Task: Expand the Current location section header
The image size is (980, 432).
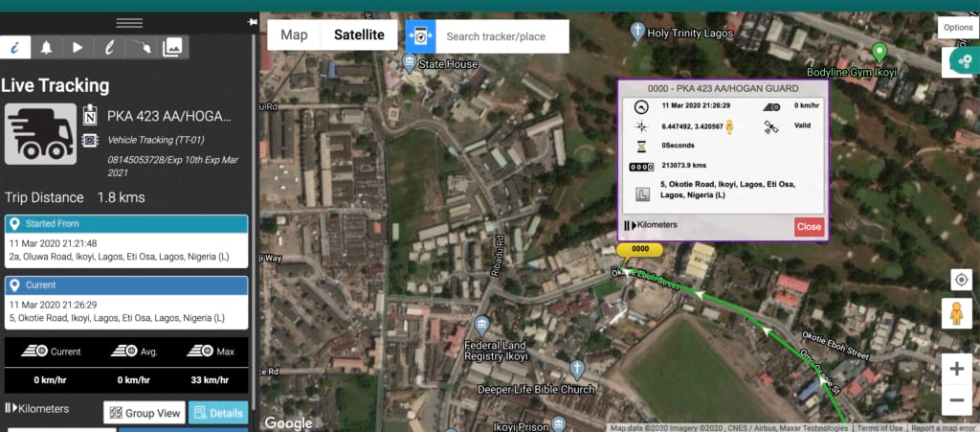Action: coord(126,285)
